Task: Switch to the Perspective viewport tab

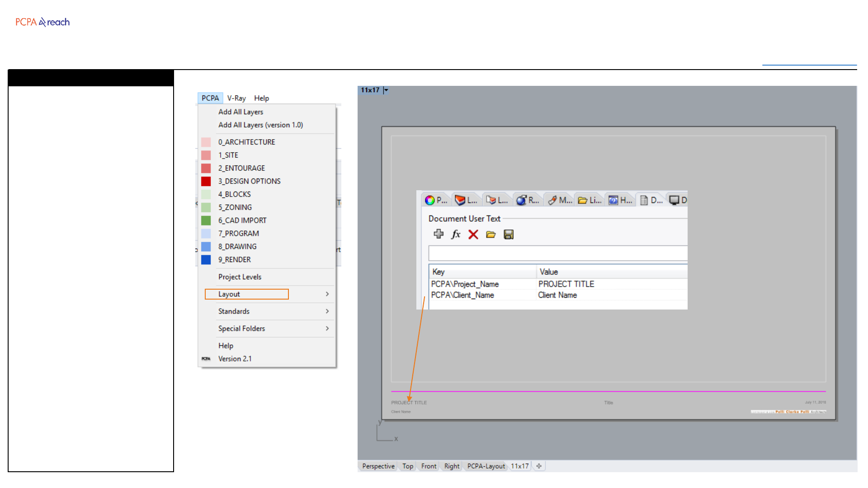Action: click(x=378, y=466)
